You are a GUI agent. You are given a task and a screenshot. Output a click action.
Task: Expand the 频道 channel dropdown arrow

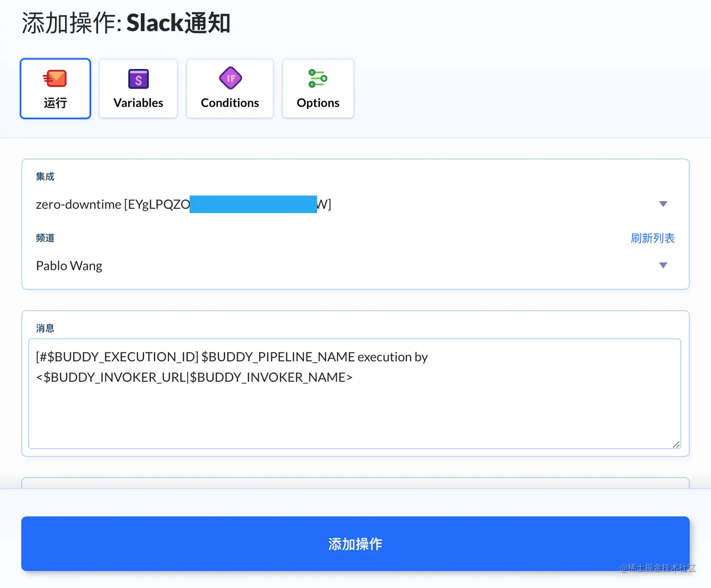point(663,266)
